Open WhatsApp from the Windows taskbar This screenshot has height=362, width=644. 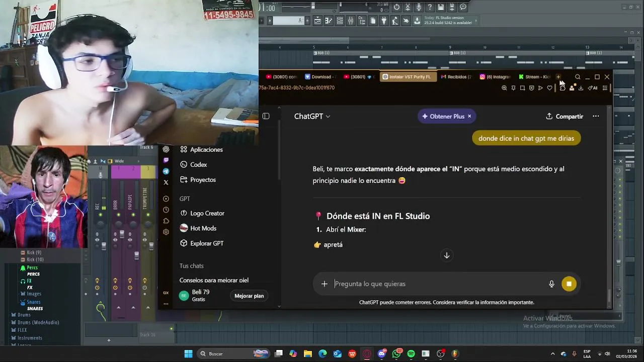(396, 353)
